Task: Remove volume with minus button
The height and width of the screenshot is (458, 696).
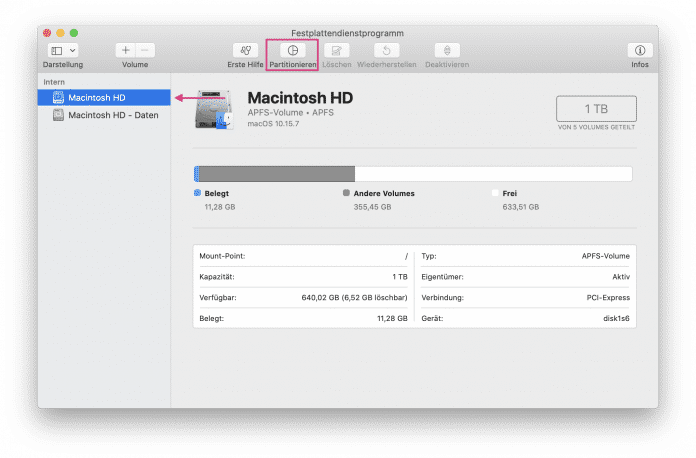Action: click(x=146, y=50)
